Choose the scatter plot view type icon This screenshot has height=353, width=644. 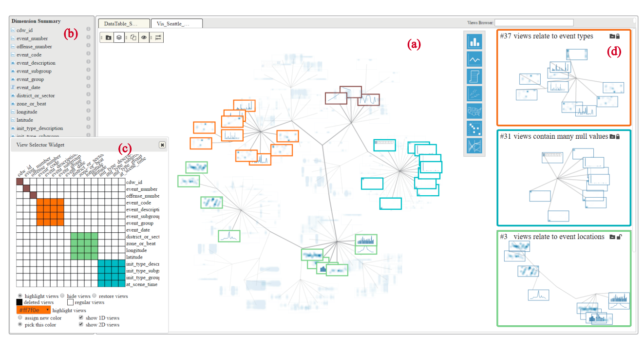pyautogui.click(x=474, y=94)
